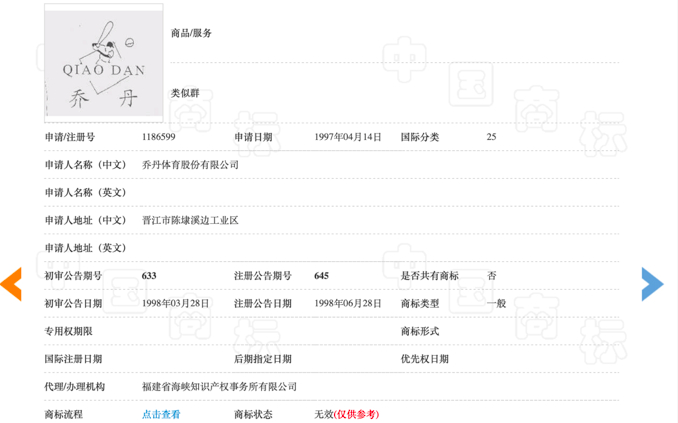Select the 商标流程 label

tap(64, 414)
